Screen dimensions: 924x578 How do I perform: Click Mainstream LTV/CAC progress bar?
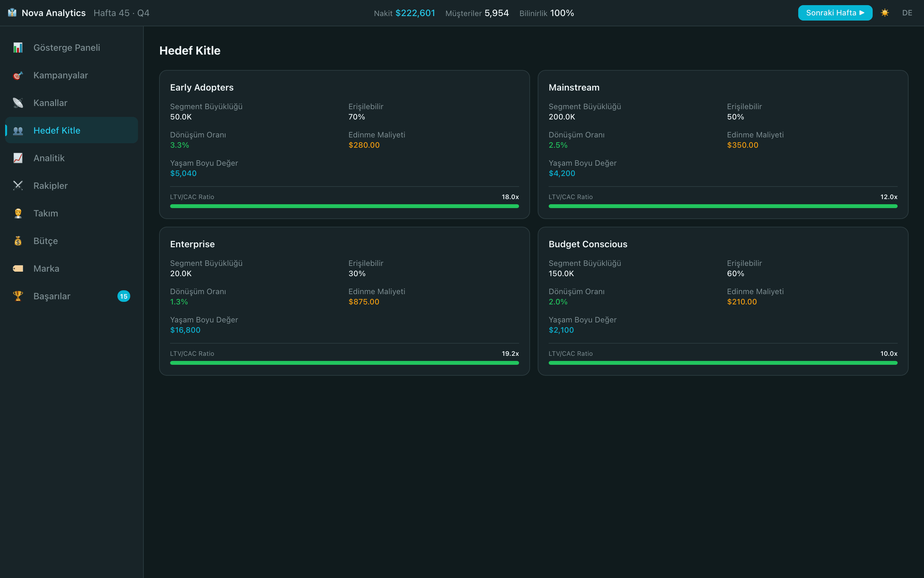(x=723, y=206)
